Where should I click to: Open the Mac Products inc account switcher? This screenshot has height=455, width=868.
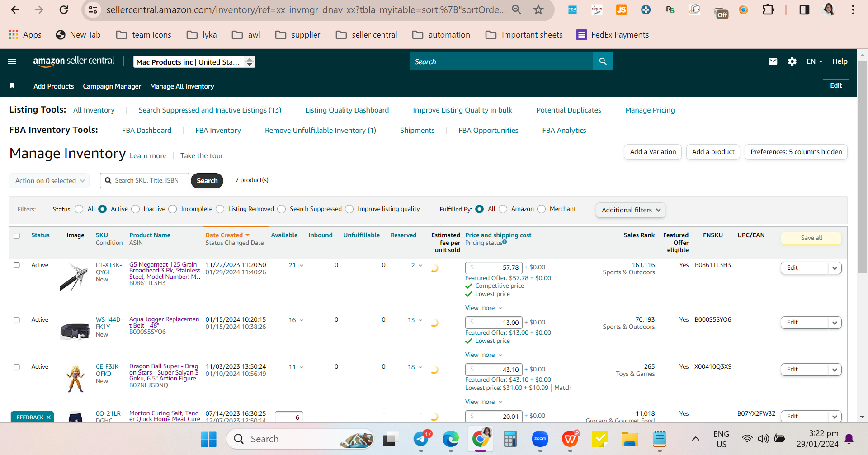194,62
